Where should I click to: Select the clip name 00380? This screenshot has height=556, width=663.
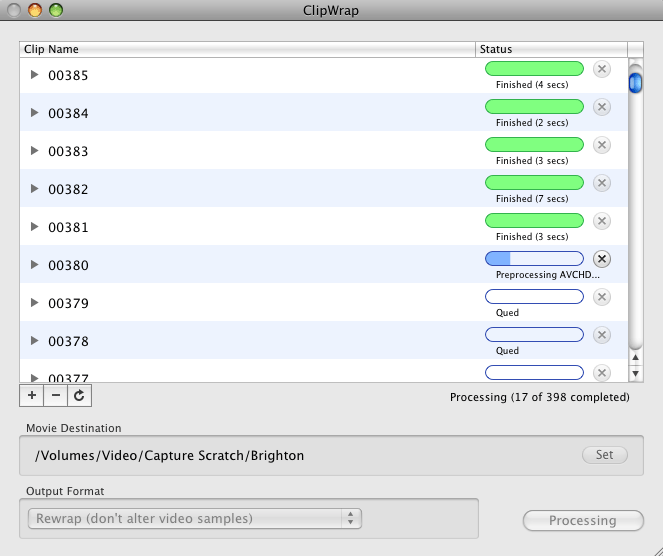[68, 266]
